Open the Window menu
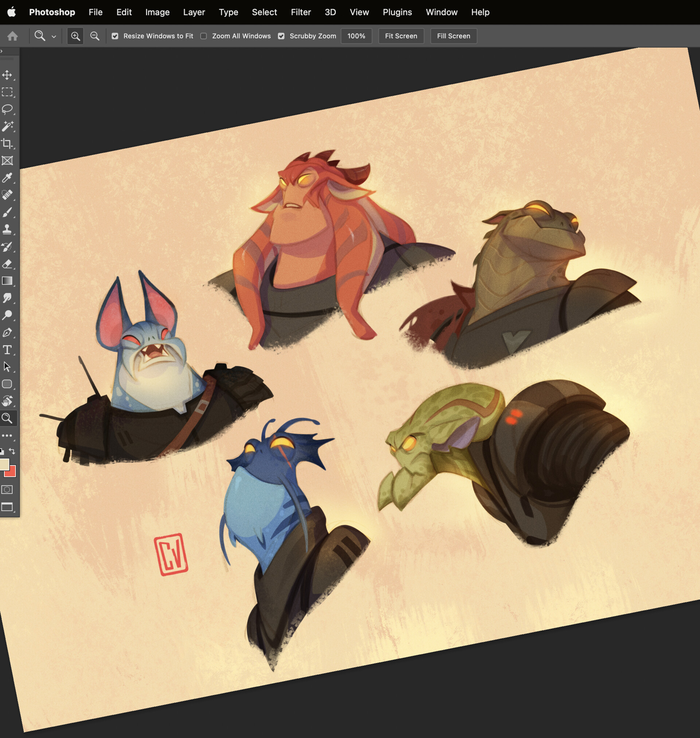Image resolution: width=700 pixels, height=738 pixels. 442,12
